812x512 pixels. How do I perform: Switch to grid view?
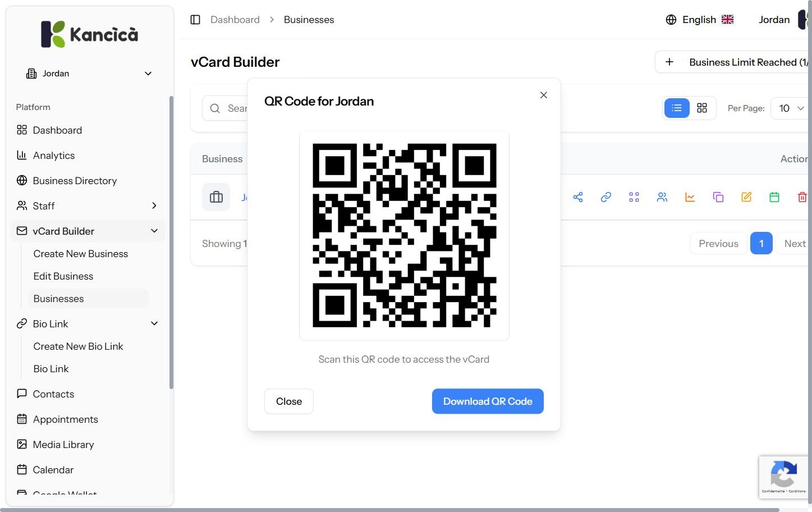(702, 108)
